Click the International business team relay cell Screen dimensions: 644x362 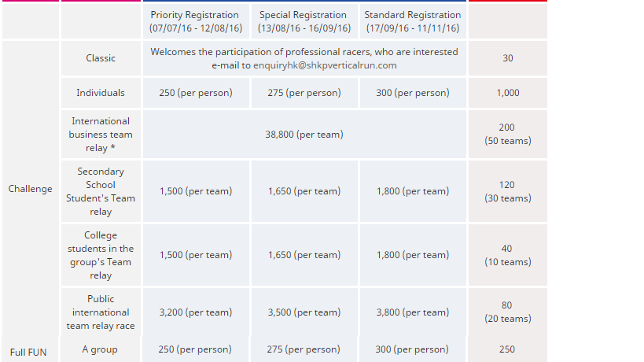click(101, 135)
